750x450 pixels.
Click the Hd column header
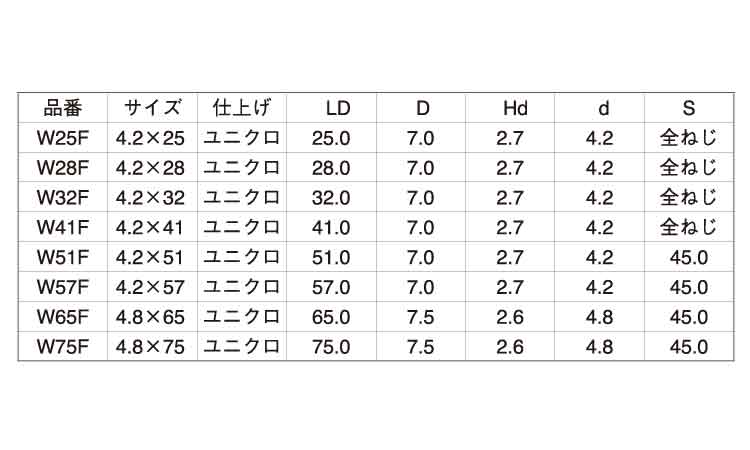(x=515, y=109)
